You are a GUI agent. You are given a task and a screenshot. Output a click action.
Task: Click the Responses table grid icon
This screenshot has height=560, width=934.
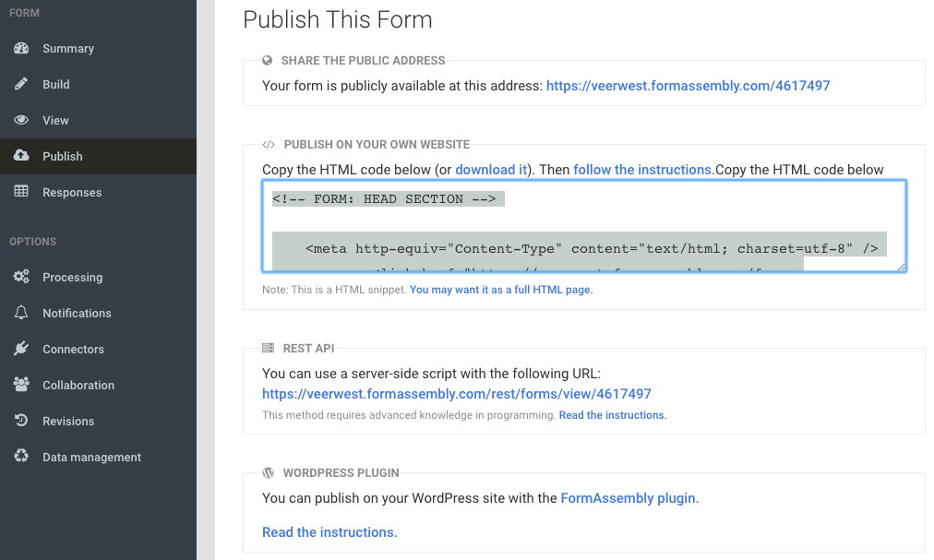pos(21,191)
